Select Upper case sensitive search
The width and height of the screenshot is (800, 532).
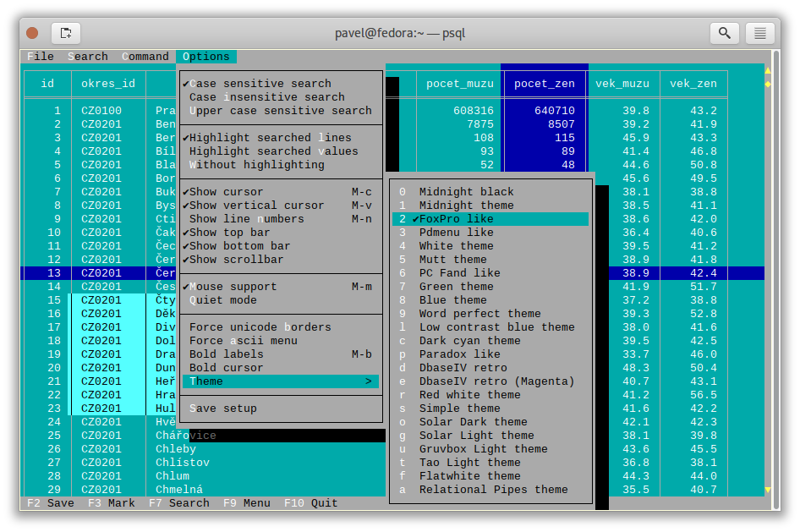281,111
